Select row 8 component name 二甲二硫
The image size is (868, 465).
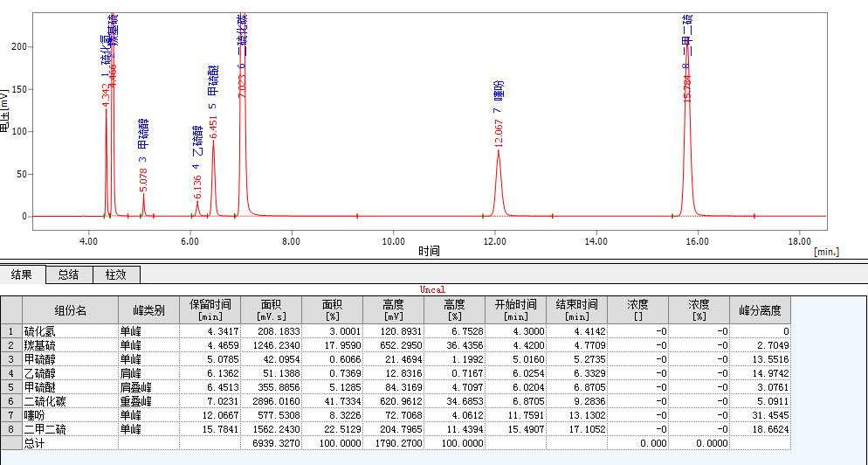70,430
